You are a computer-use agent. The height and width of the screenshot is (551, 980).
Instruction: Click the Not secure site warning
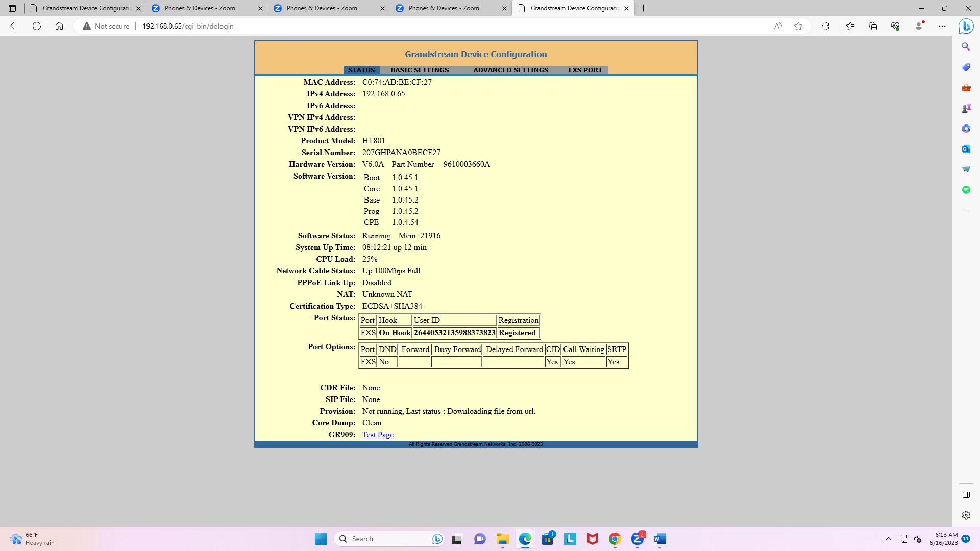pos(106,26)
